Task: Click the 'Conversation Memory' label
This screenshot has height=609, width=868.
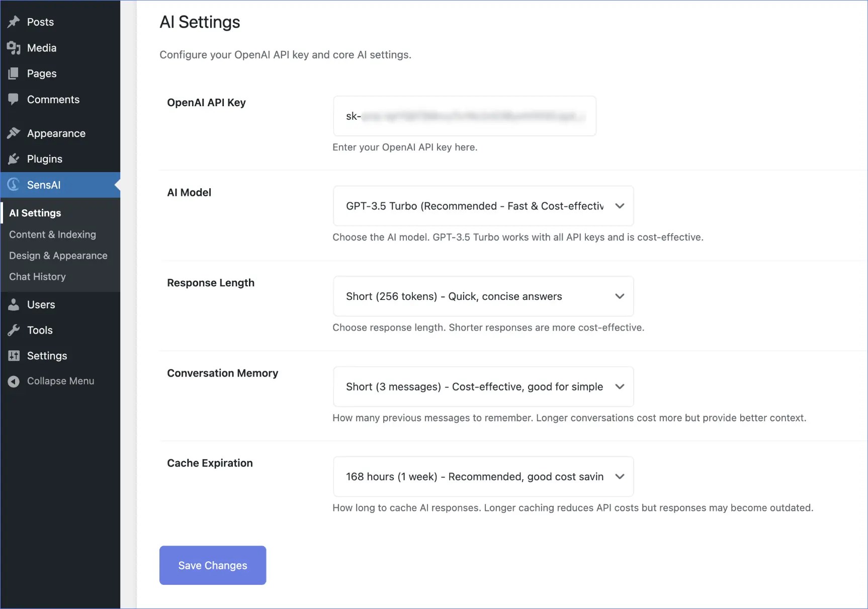Action: tap(223, 373)
